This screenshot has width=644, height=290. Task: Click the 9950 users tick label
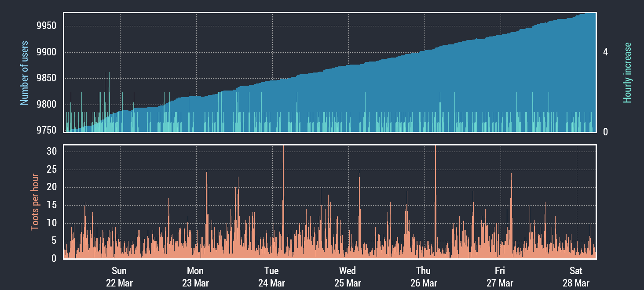coord(47,26)
